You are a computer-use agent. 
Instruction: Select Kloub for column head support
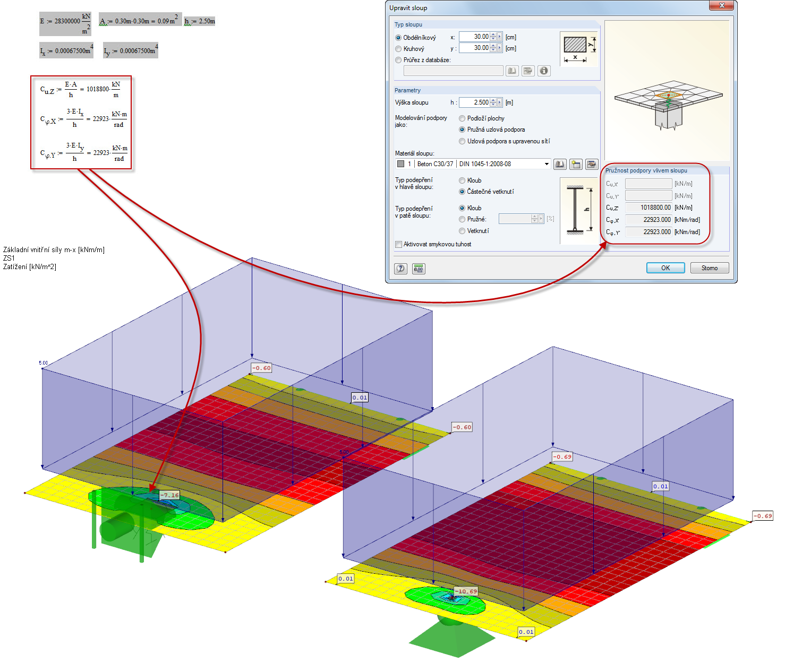coord(462,180)
